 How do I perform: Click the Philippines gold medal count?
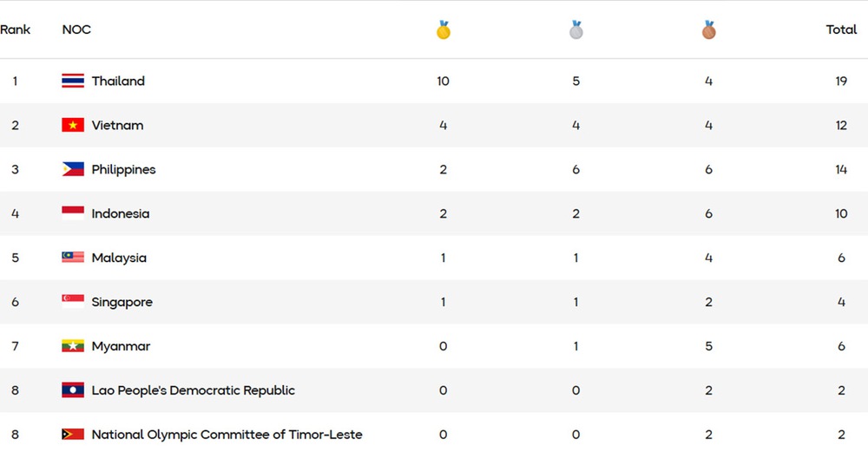tap(444, 170)
